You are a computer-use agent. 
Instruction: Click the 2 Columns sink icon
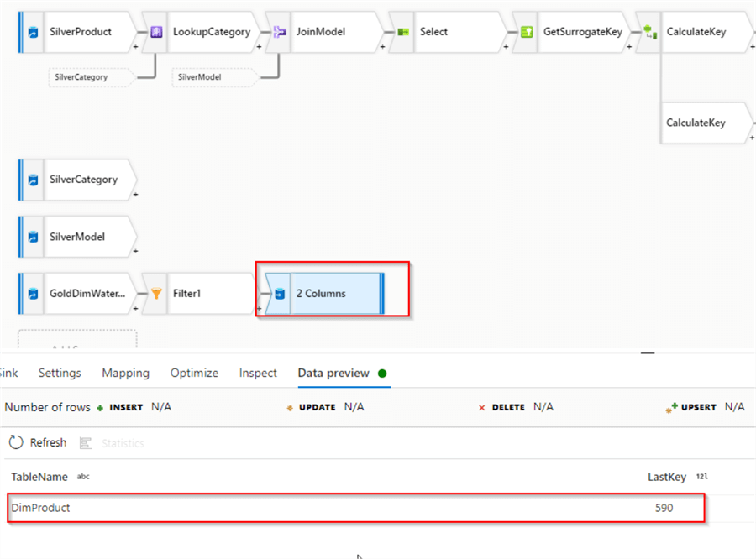pyautogui.click(x=280, y=294)
